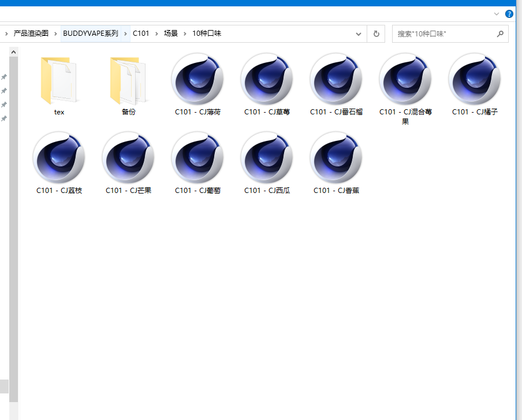The width and height of the screenshot is (522, 420).
Task: Click the C101 - CJ芒果 file name
Action: click(129, 191)
